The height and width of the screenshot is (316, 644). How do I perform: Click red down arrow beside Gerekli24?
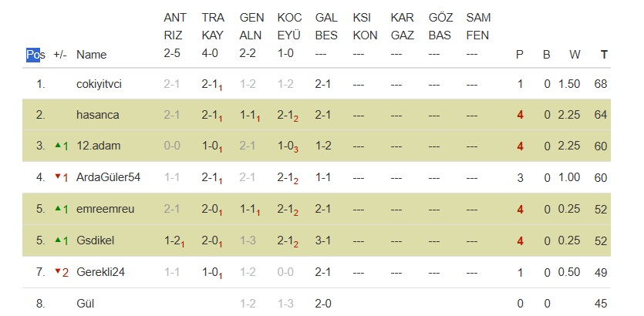[57, 273]
